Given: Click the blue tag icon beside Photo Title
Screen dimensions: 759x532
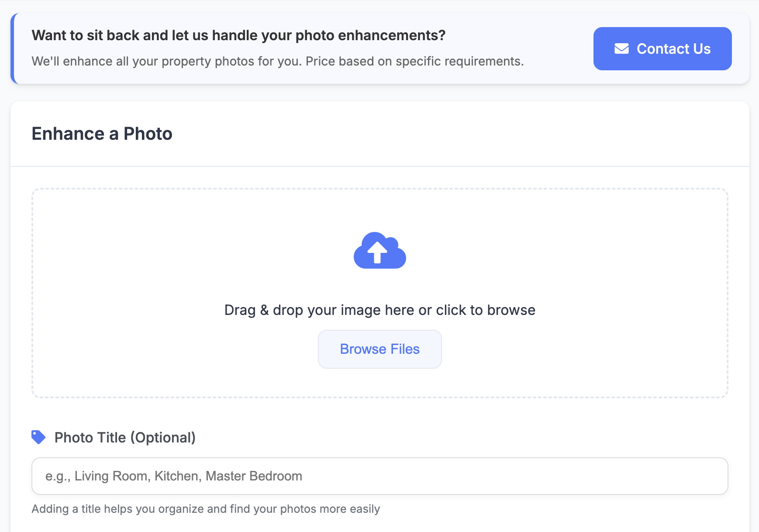Looking at the screenshot, I should point(38,437).
